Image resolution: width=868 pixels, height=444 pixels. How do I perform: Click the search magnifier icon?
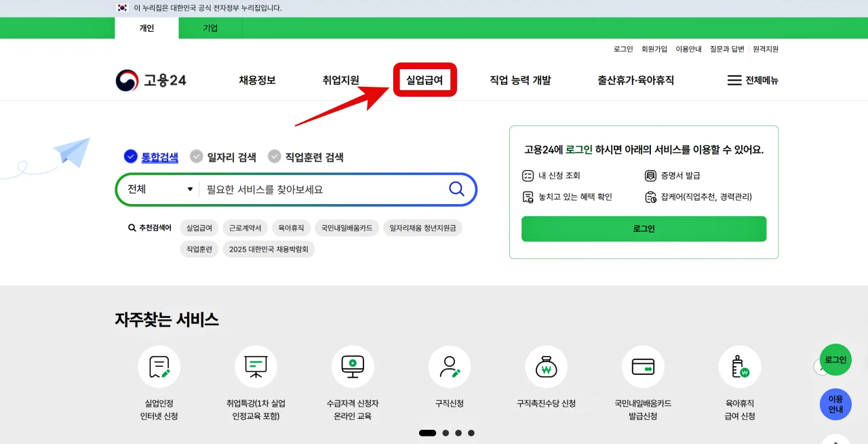456,190
